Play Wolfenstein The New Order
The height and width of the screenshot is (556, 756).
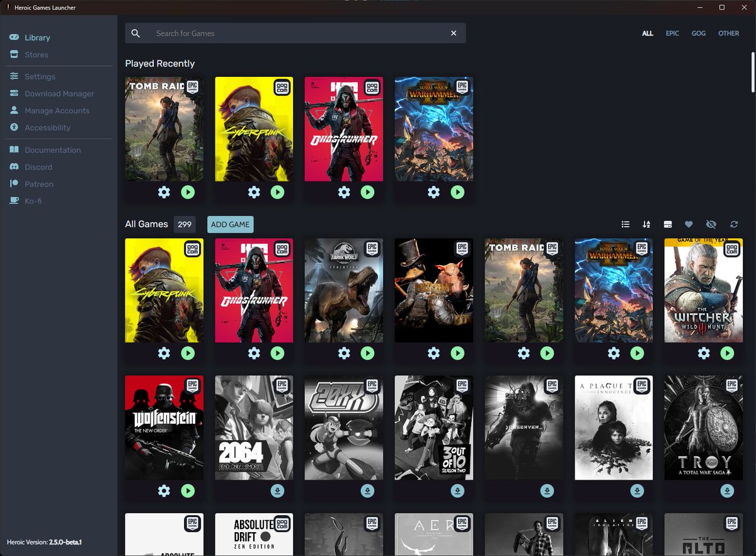point(188,491)
